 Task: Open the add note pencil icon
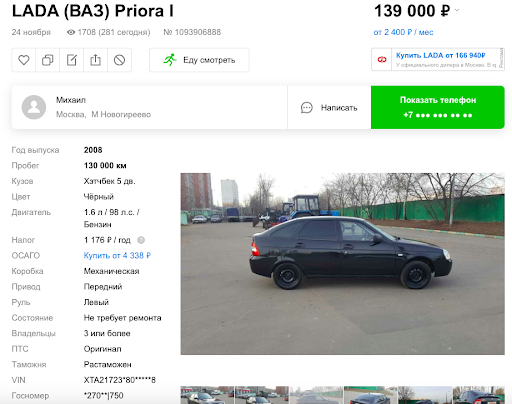[71, 60]
